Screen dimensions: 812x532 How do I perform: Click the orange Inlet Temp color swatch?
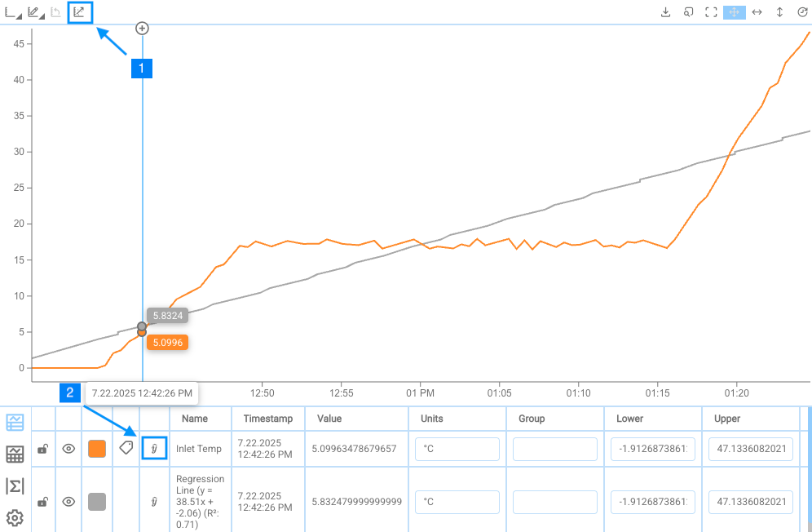tap(97, 448)
